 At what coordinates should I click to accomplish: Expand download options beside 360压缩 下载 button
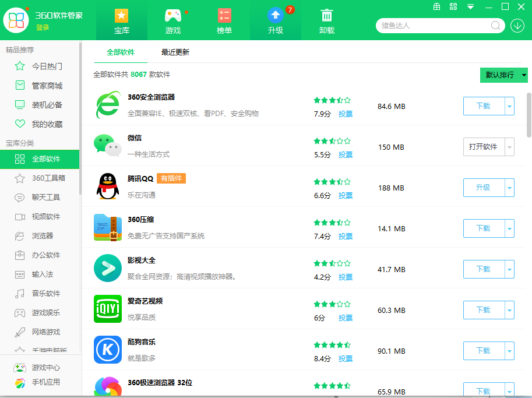(x=510, y=228)
